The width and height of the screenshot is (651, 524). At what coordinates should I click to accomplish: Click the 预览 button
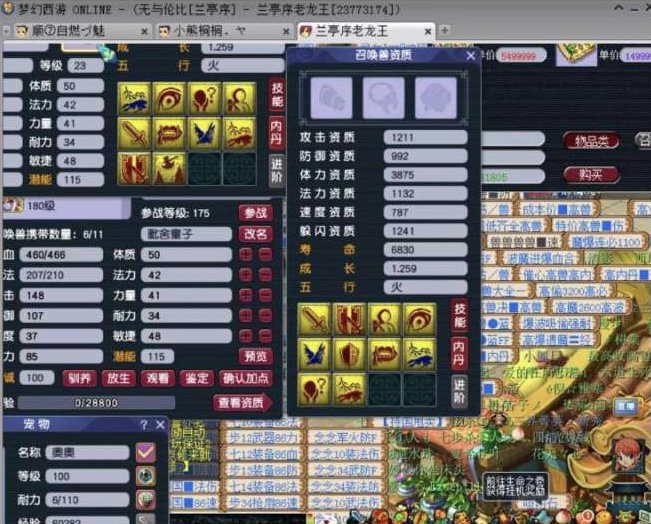coord(256,356)
